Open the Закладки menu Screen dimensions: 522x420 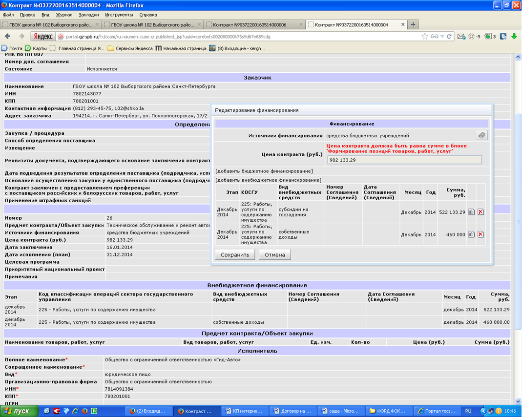click(x=88, y=15)
